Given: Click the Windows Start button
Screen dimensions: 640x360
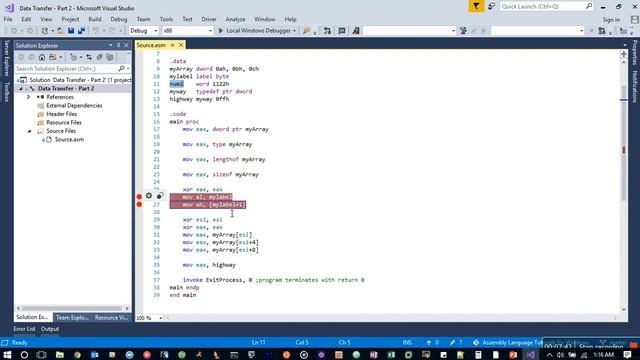Looking at the screenshot, I should [7, 355].
